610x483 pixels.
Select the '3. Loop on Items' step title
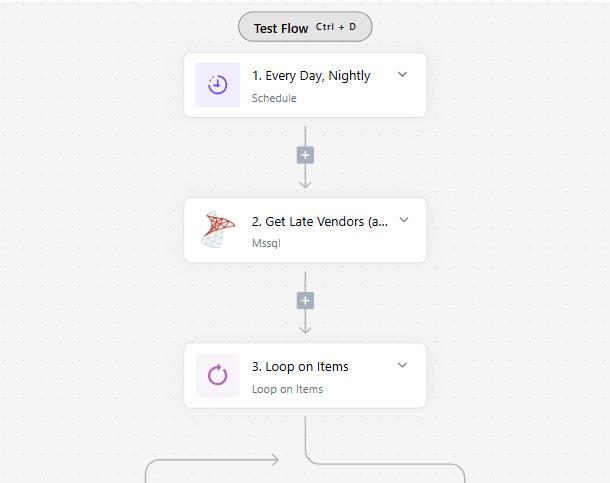[300, 366]
